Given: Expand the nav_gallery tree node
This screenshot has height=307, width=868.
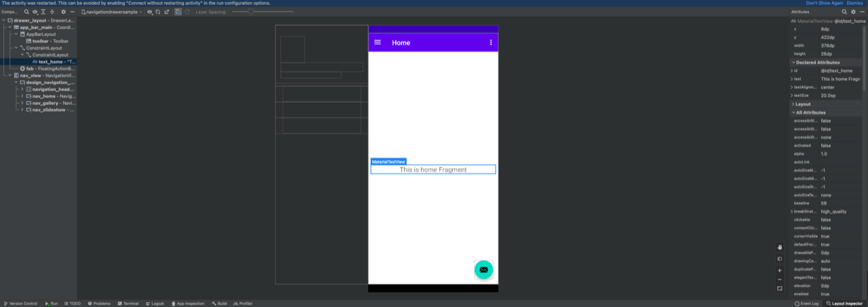Looking at the screenshot, I should 22,103.
